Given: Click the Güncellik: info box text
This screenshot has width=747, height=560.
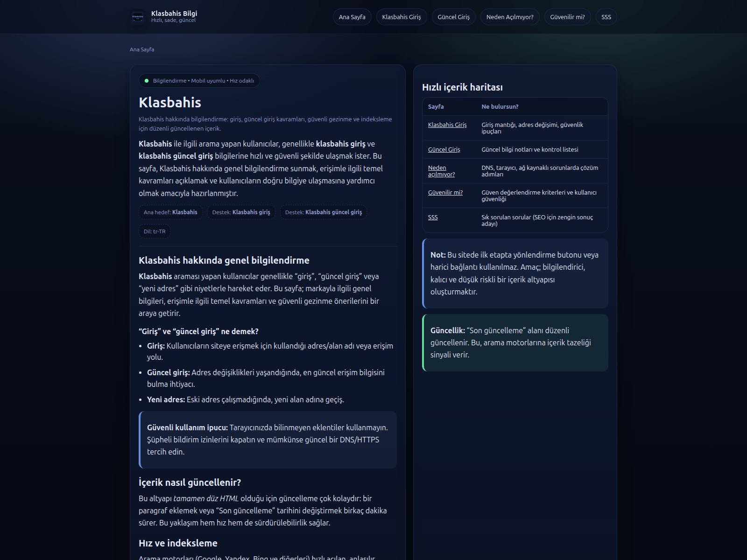Looking at the screenshot, I should click(515, 343).
